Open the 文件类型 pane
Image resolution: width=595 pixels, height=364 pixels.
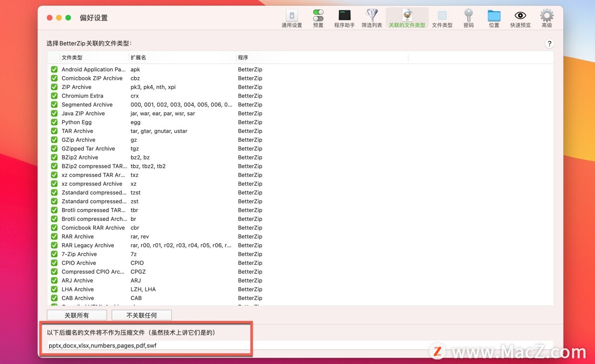442,19
